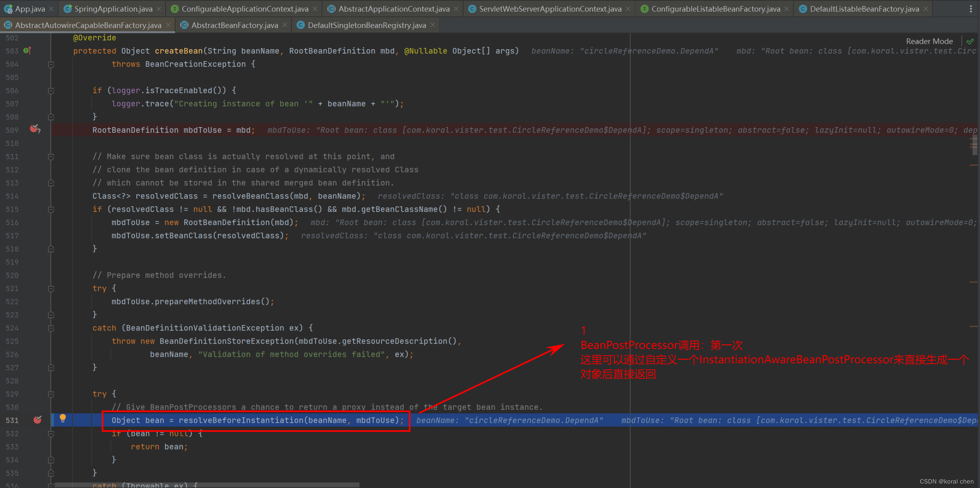Viewport: 980px width, 488px height.
Task: Collapse the code fold at line 504
Action: pos(51,64)
